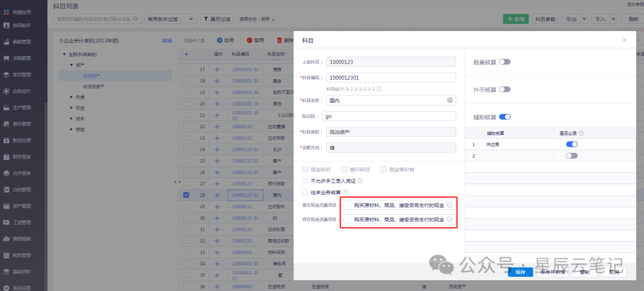Click the plus icon in row 17
The height and width of the screenshot is (291, 644).
217,70
